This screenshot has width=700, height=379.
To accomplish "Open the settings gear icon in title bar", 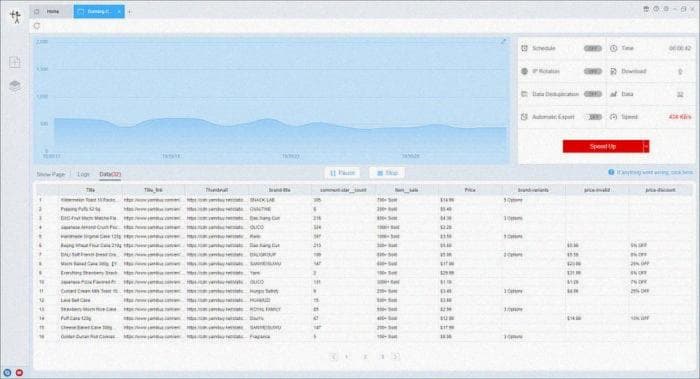I will (666, 9).
